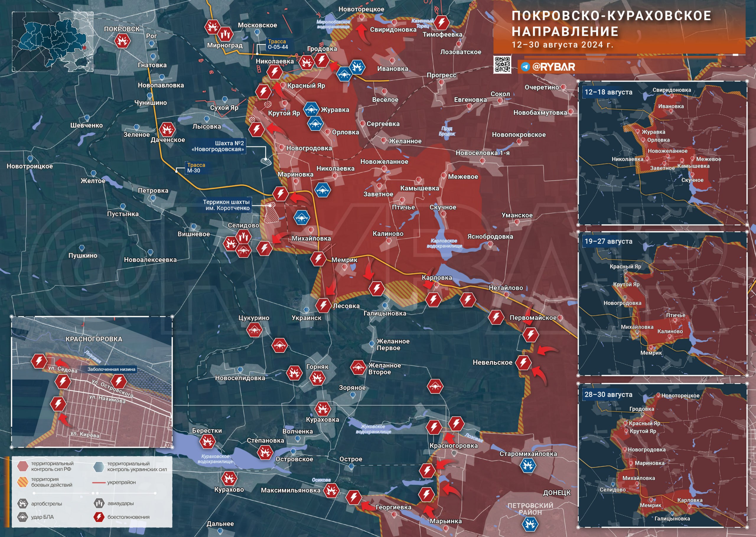The height and width of the screenshot is (537, 756).
Task: Select the 28–30 августа inset map
Action: tap(662, 456)
